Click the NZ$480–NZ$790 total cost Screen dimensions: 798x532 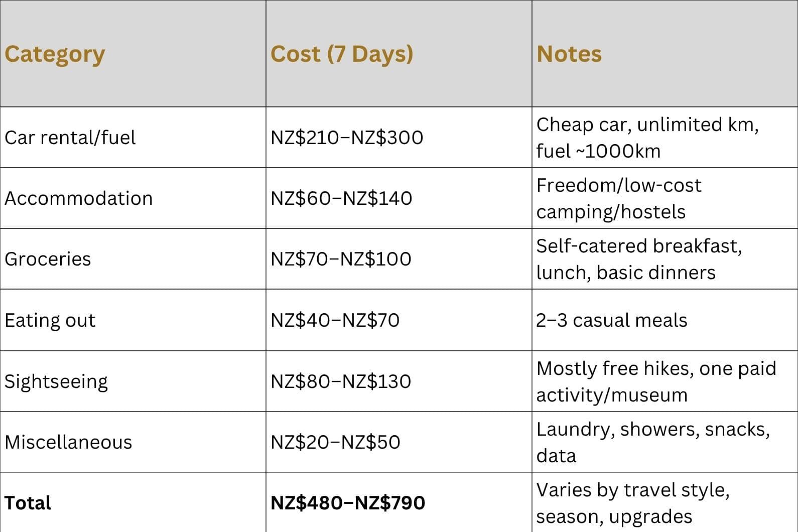(x=348, y=503)
